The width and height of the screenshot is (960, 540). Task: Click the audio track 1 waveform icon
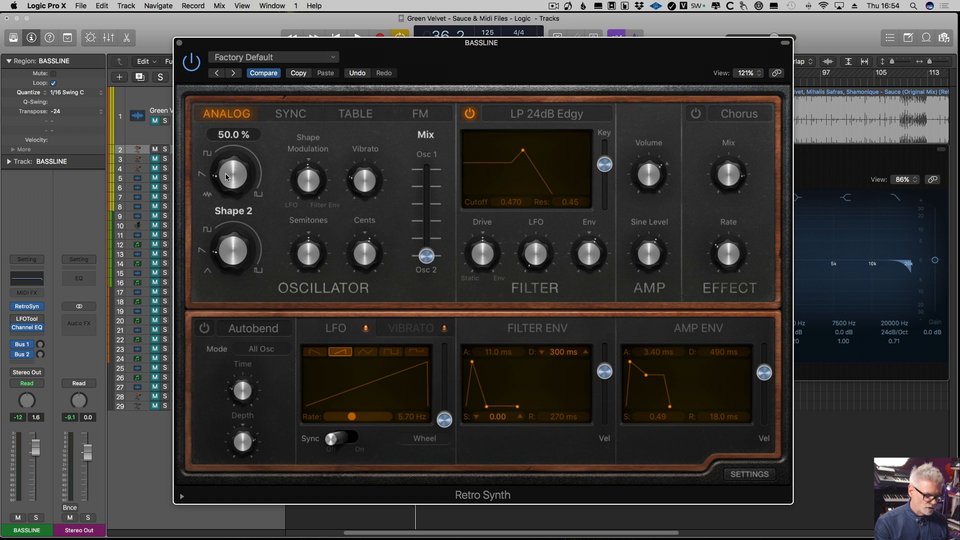(x=137, y=115)
